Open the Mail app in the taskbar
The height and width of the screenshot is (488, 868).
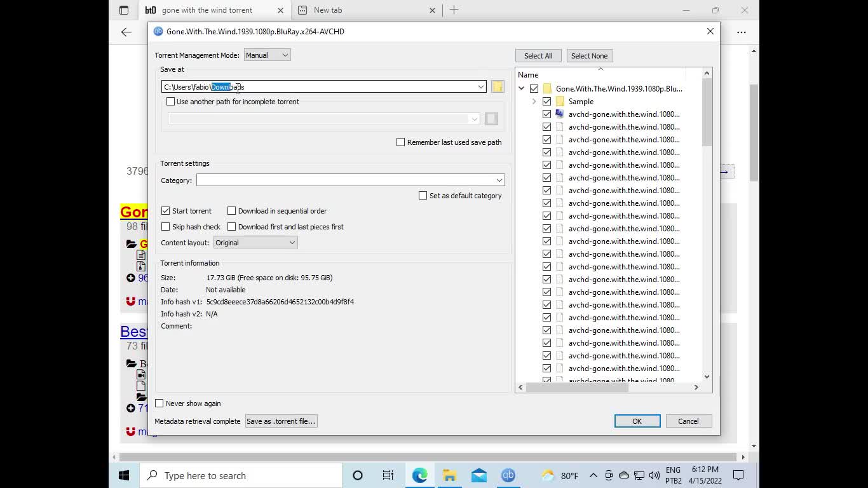(479, 475)
